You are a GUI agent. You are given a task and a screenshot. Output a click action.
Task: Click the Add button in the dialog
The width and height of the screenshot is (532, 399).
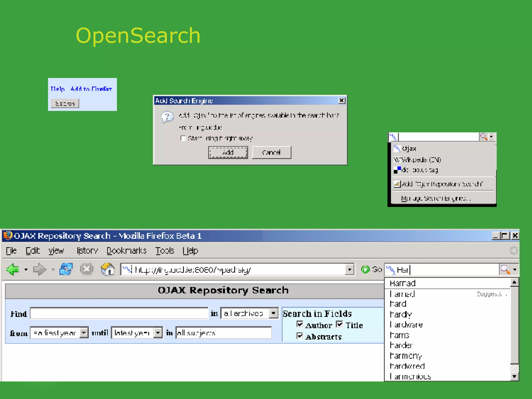(228, 152)
